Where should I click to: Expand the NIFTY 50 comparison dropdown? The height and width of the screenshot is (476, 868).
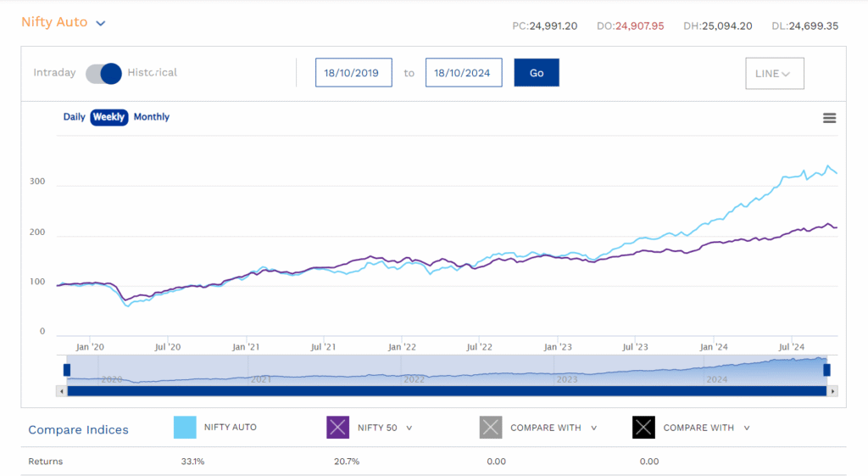tap(409, 428)
